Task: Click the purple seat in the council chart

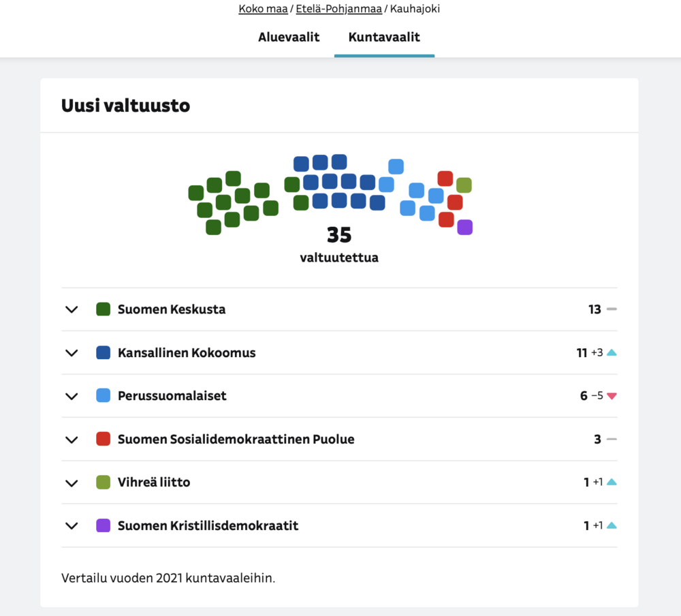Action: 464,227
